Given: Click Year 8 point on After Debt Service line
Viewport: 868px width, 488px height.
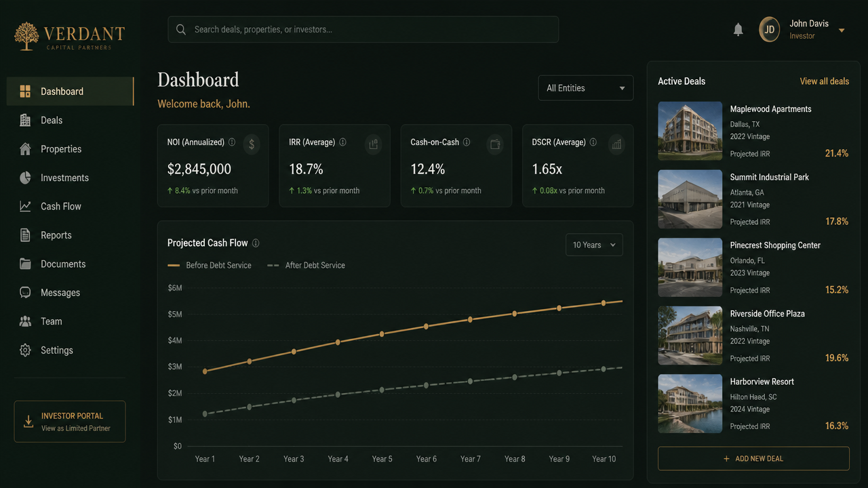Looking at the screenshot, I should tap(515, 377).
